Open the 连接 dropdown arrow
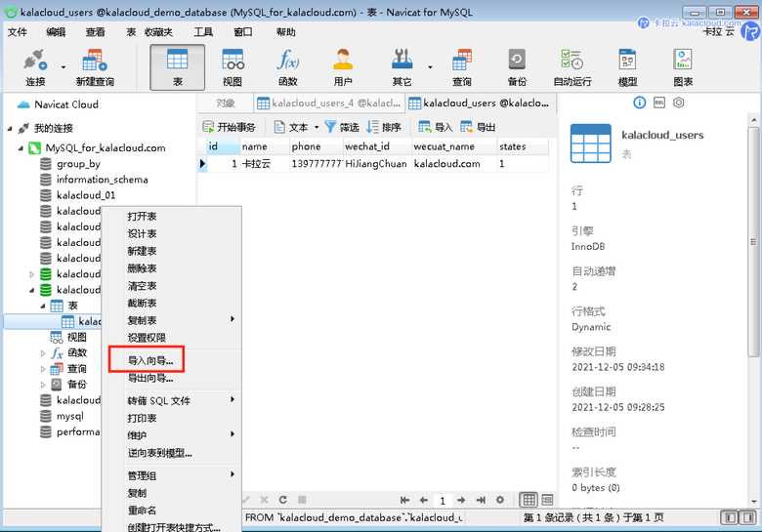 63,67
